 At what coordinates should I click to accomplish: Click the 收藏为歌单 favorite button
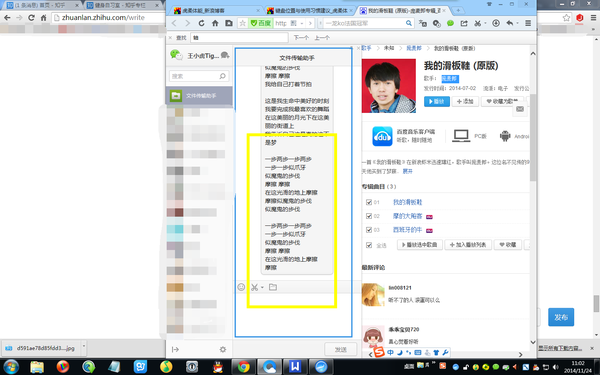tap(502, 101)
